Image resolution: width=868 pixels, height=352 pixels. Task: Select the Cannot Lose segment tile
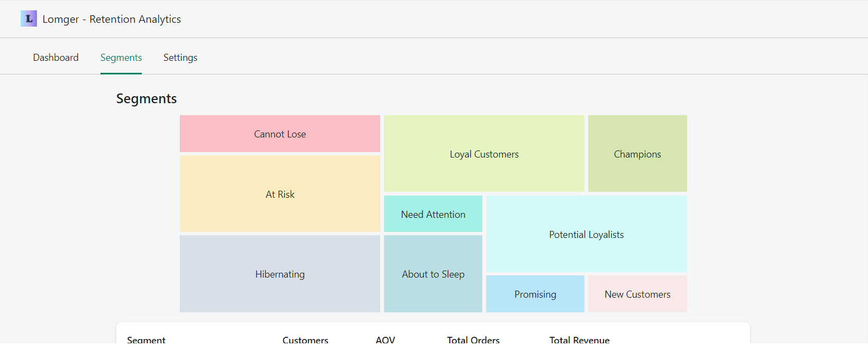[280, 134]
